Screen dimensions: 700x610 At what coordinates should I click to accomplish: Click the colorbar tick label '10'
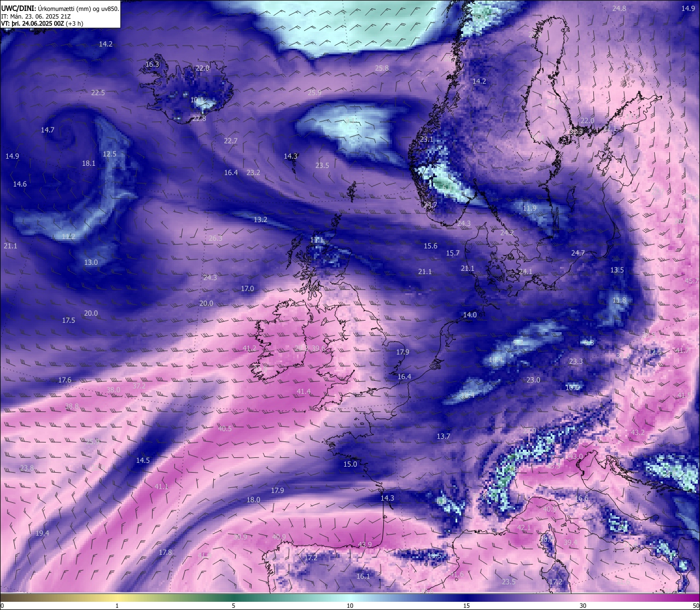click(350, 606)
